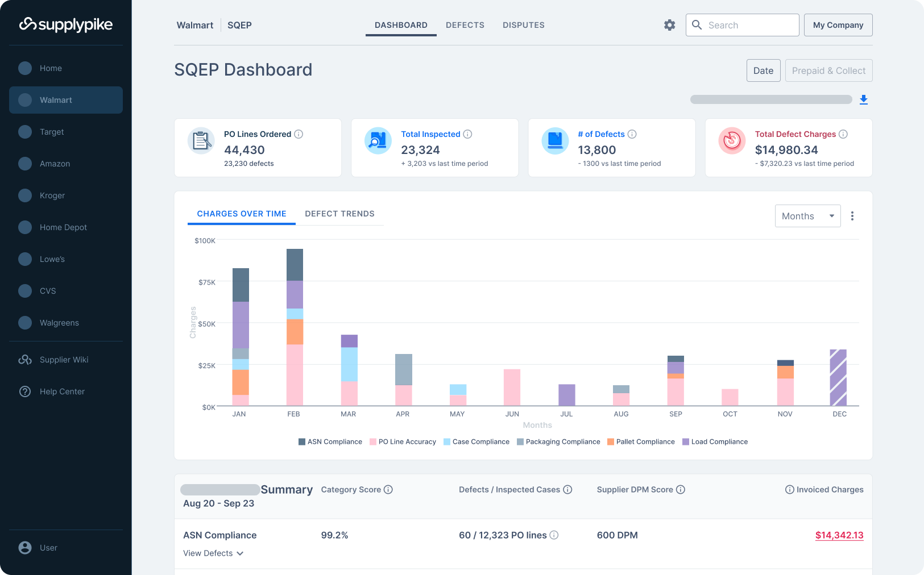Viewport: 924px width, 575px height.
Task: Show info for Defects / Inspected Cases
Action: point(567,490)
